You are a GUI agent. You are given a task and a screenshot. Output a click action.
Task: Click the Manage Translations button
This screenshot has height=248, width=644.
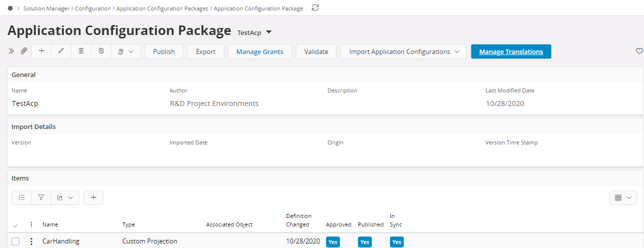(x=511, y=51)
